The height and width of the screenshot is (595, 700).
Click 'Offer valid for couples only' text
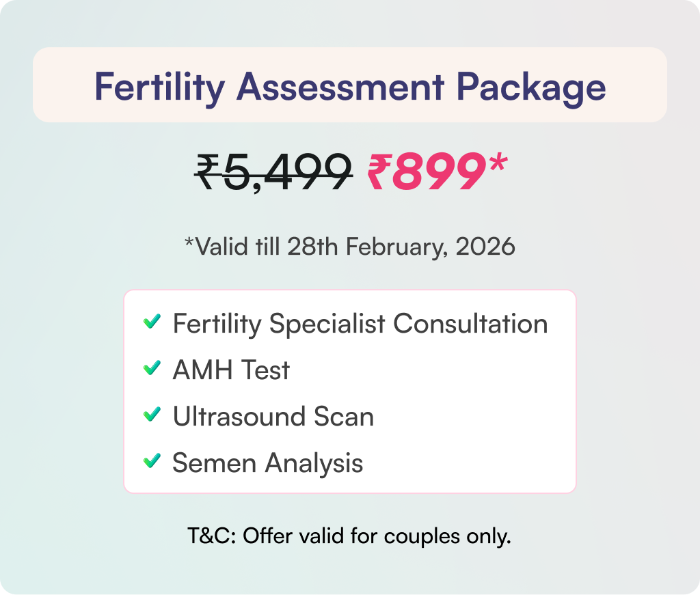[x=377, y=536]
